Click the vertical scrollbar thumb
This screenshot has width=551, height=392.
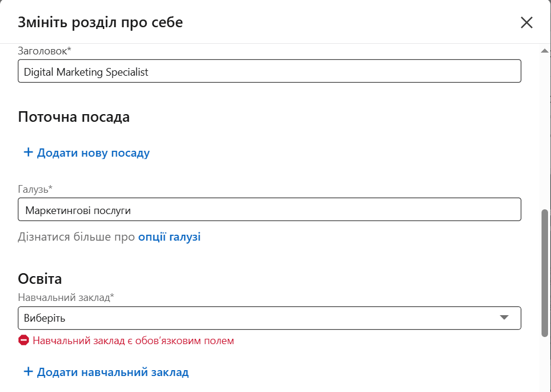(544, 272)
